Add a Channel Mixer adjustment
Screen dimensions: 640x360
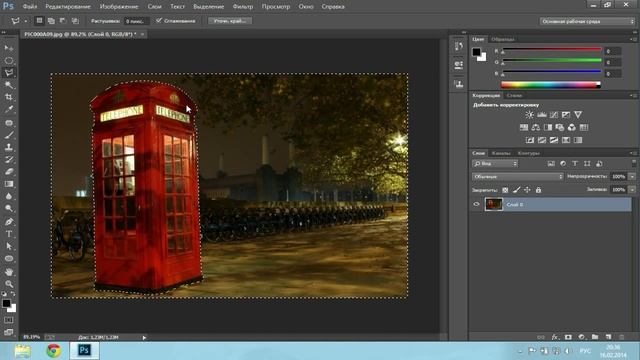pyautogui.click(x=572, y=127)
